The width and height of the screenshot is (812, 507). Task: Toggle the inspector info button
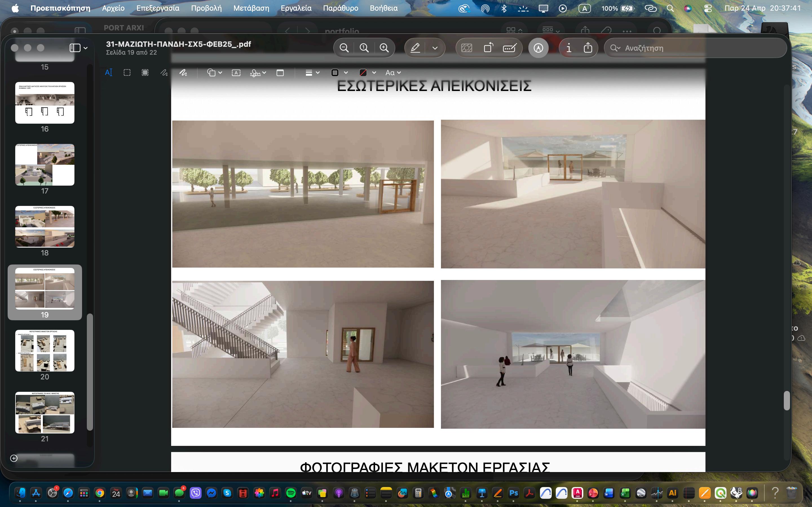(568, 48)
